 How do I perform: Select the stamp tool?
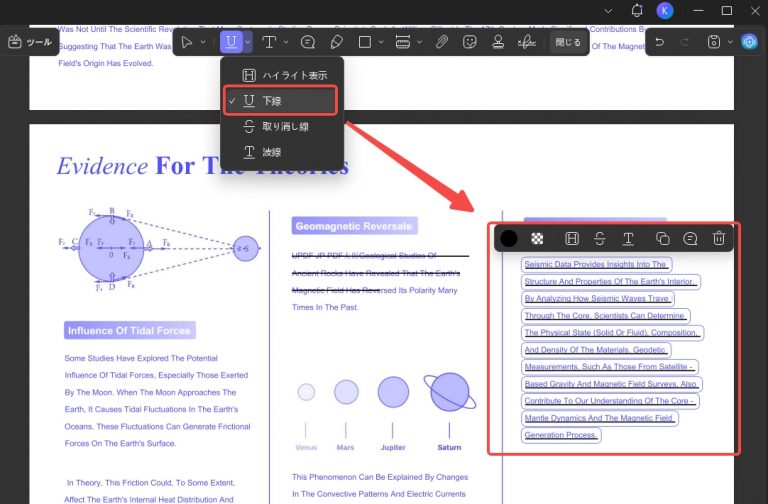(498, 42)
